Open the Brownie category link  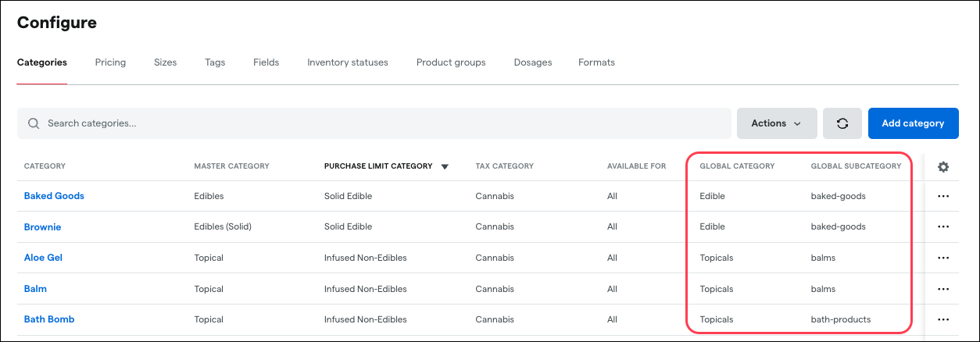(42, 227)
